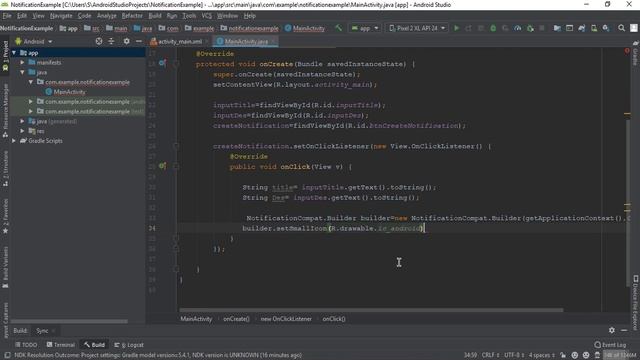Click the editor horizontal scrollbar

coord(371,310)
